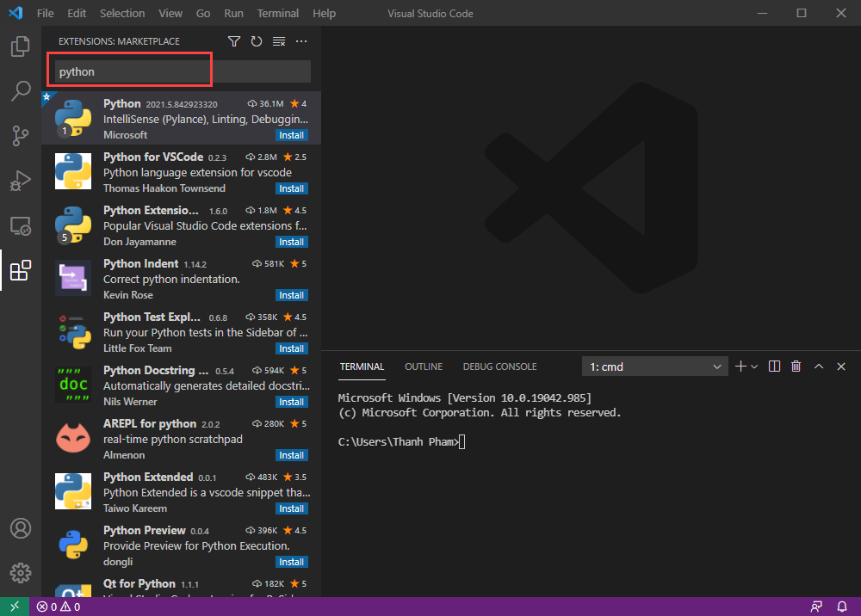Viewport: 861px width, 616px height.
Task: Install the Microsoft Python extension
Action: tap(292, 135)
